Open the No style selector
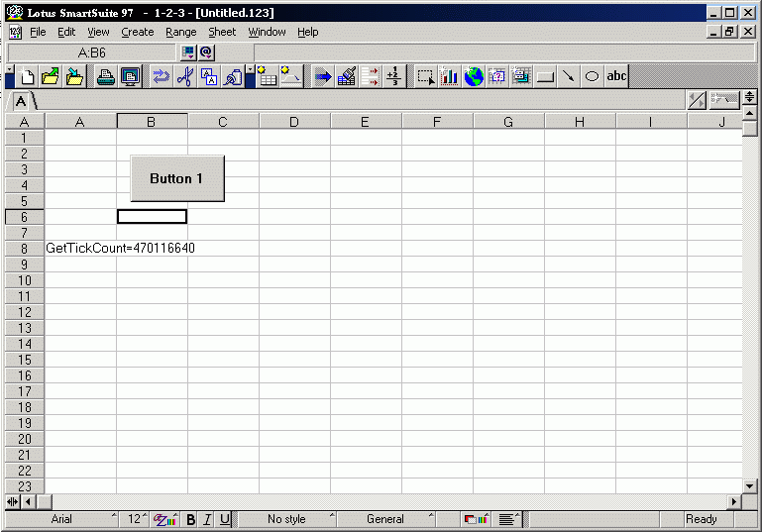The image size is (762, 532). coord(287,519)
